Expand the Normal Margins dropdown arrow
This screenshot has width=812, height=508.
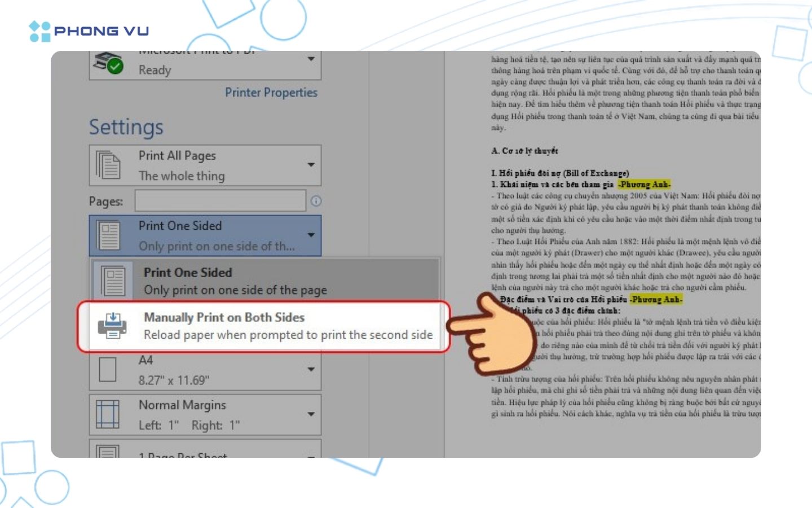(x=311, y=414)
